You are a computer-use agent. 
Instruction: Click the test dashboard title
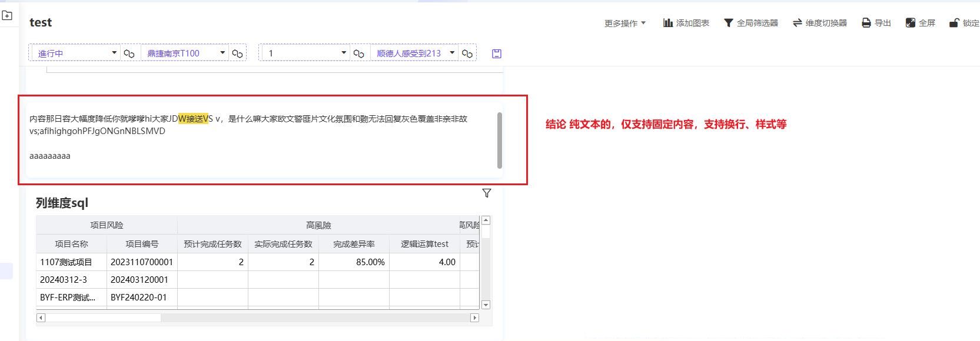(x=41, y=22)
